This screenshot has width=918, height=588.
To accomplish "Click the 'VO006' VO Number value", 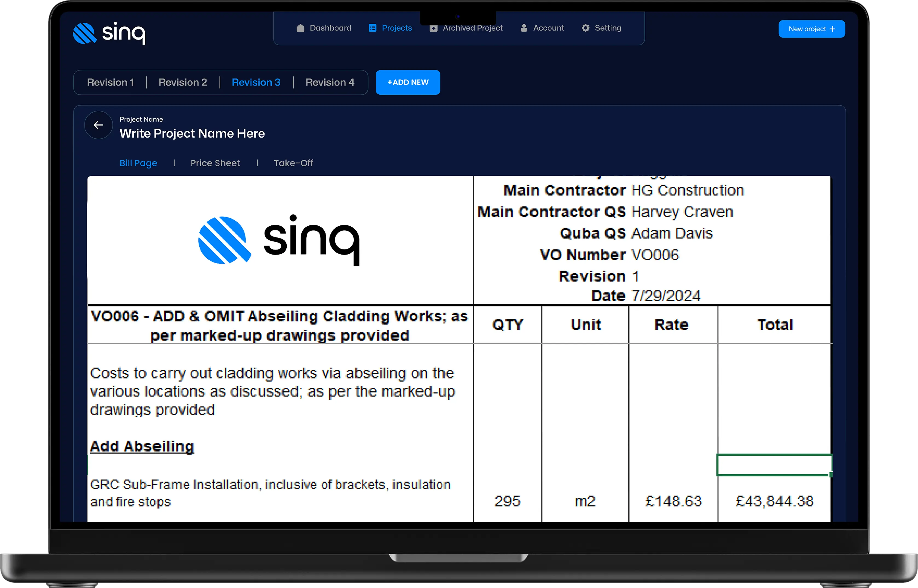I will 655,255.
